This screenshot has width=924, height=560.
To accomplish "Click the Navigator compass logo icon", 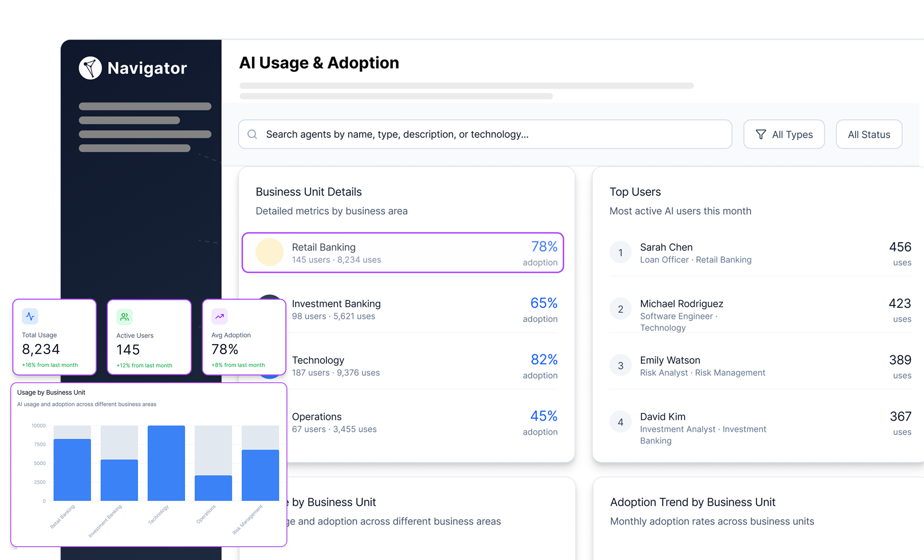I will click(x=90, y=68).
